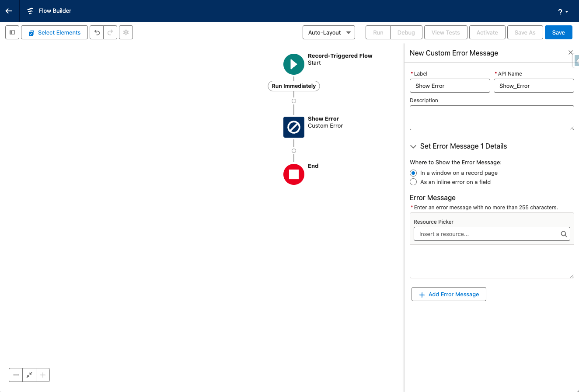This screenshot has width=579, height=392.
Task: Click Add Error Message
Action: click(x=449, y=294)
